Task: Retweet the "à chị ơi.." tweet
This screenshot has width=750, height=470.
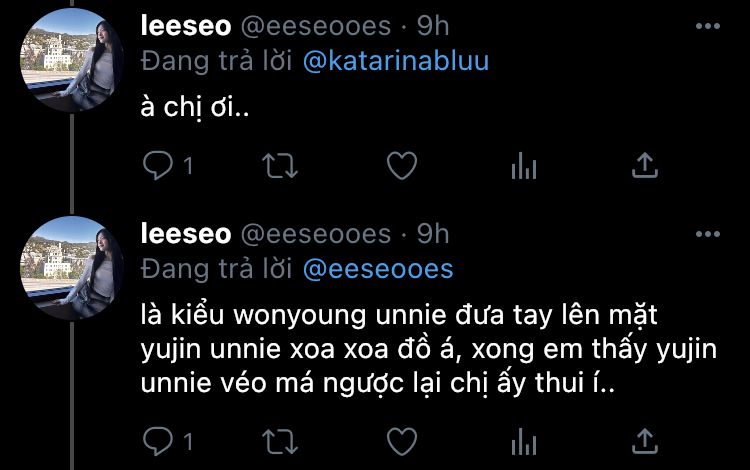Action: (280, 165)
